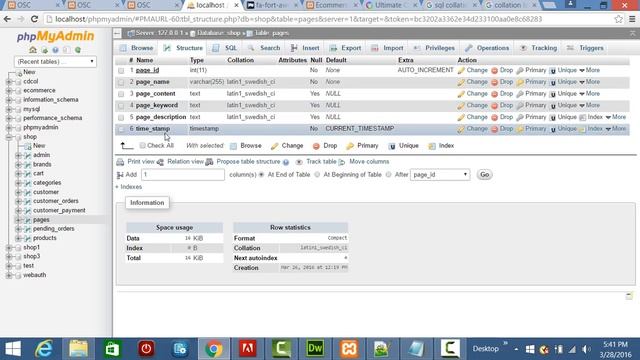Viewport: 640px width, 360px height.
Task: Open the Triggers tab
Action: pyautogui.click(x=585, y=48)
